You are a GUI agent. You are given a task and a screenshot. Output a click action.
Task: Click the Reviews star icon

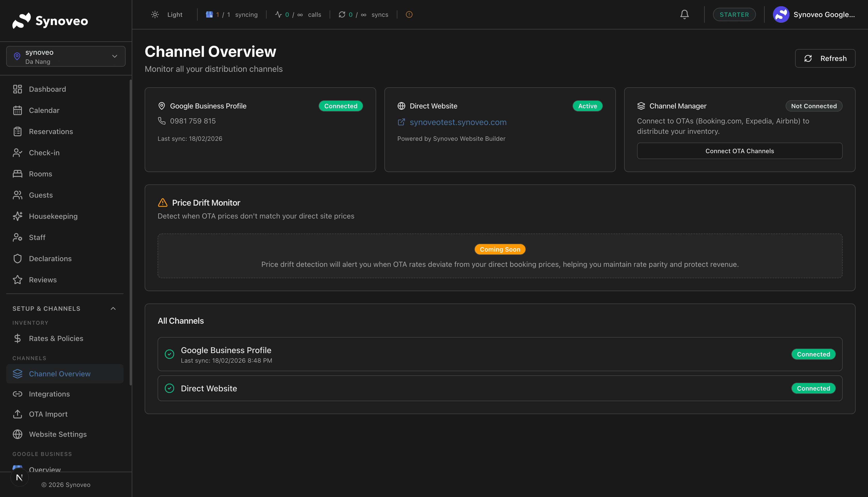click(x=17, y=279)
